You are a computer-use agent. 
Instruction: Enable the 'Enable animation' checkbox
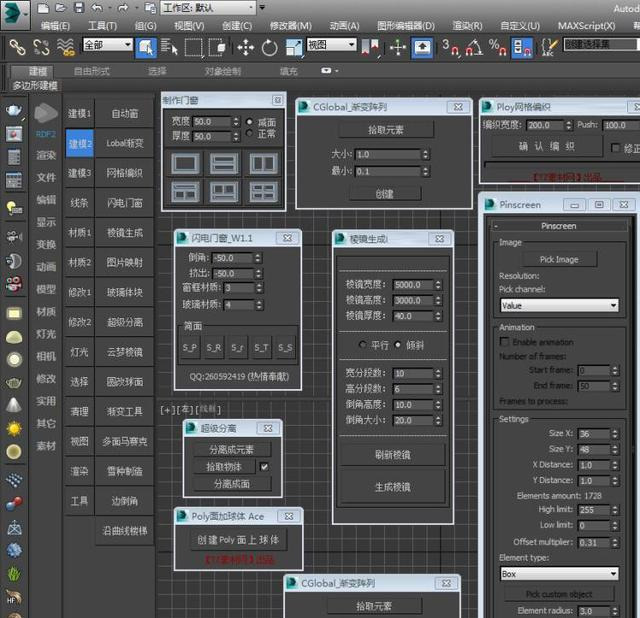[x=505, y=342]
